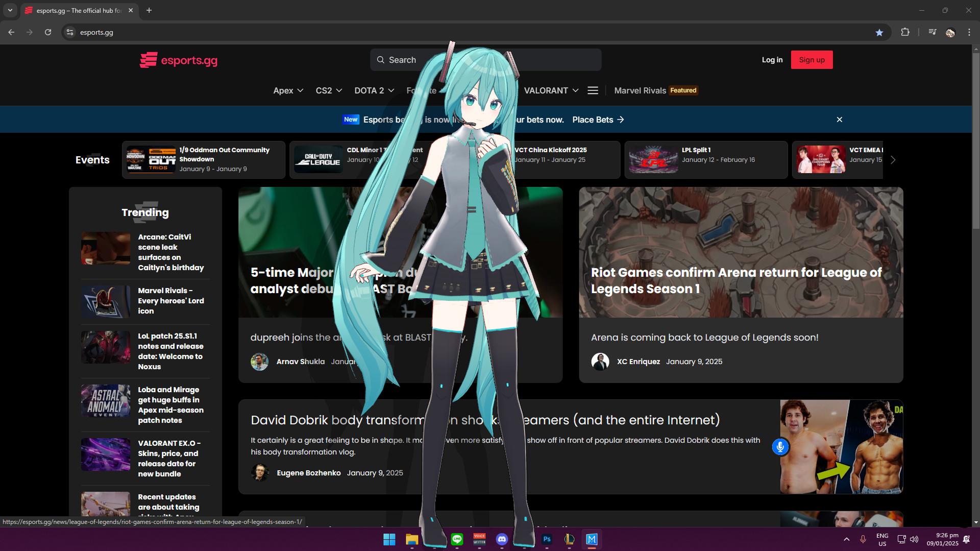This screenshot has width=980, height=551.
Task: Open the hamburger menu in the navigation bar
Action: (593, 90)
